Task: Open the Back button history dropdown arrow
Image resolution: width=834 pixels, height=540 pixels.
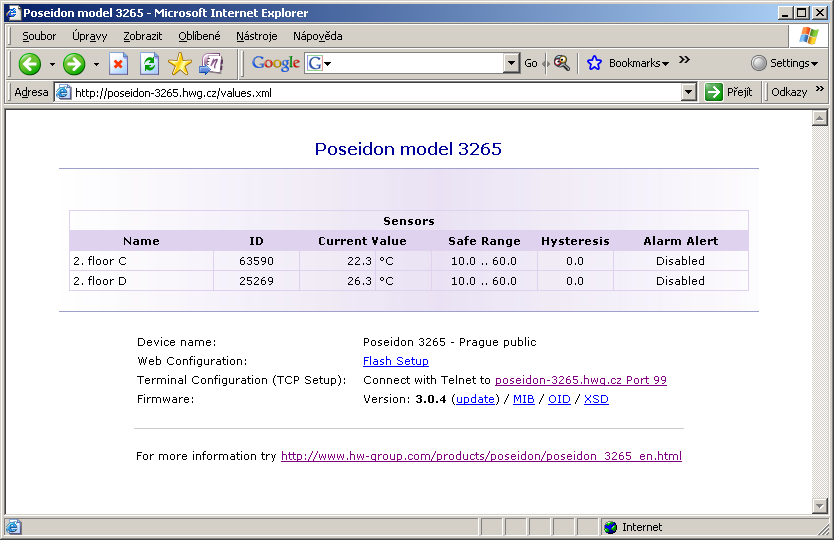Action: pos(52,64)
